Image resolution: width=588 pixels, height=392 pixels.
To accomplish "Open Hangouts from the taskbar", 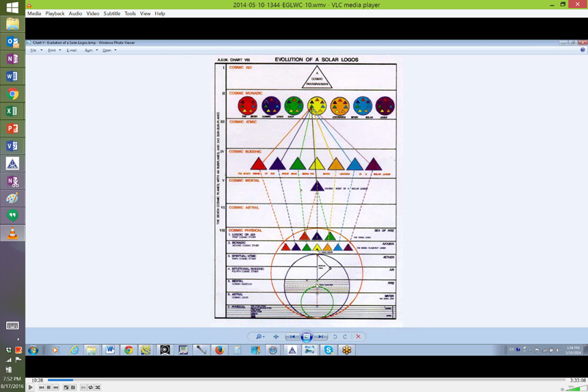I will click(x=12, y=215).
